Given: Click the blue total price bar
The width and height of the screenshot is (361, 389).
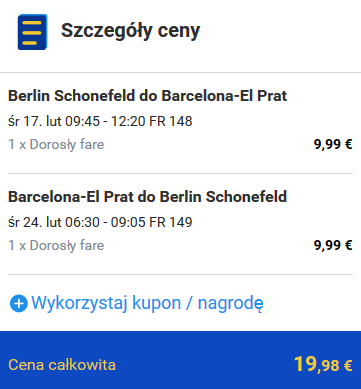Looking at the screenshot, I should tap(180, 360).
